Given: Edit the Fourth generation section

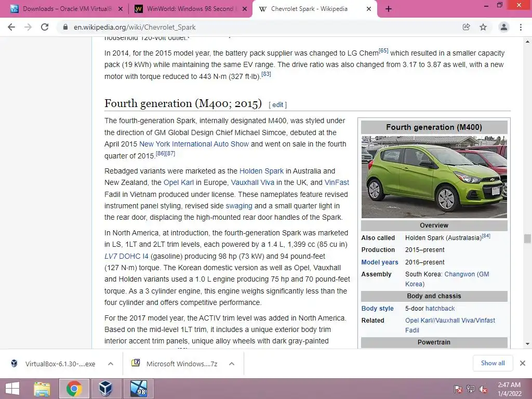Looking at the screenshot, I should coord(277,105).
